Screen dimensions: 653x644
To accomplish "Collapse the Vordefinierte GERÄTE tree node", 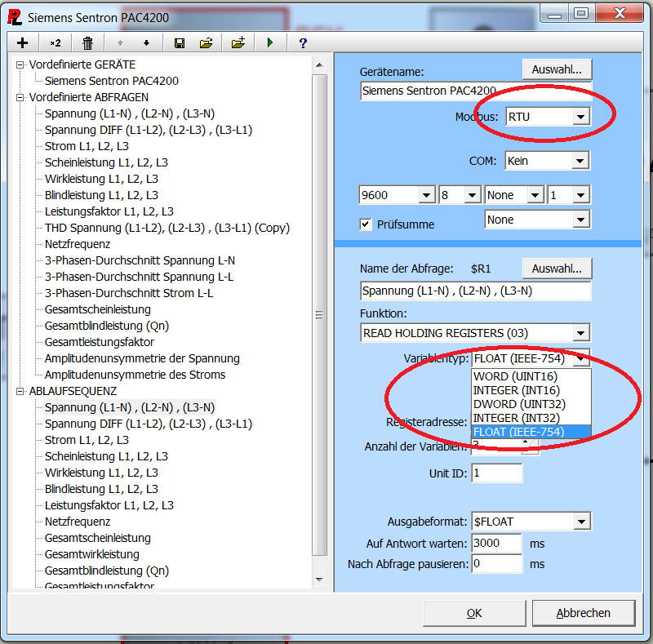I will click(20, 64).
